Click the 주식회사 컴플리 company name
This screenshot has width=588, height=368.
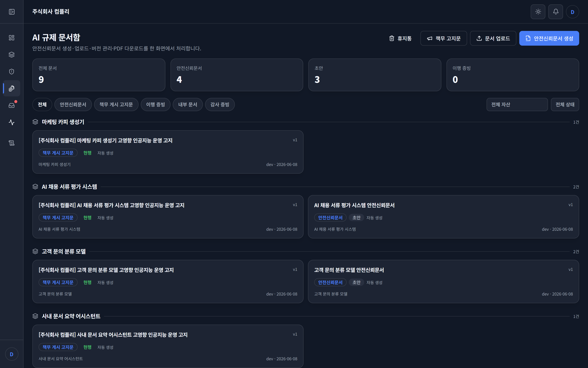[51, 12]
